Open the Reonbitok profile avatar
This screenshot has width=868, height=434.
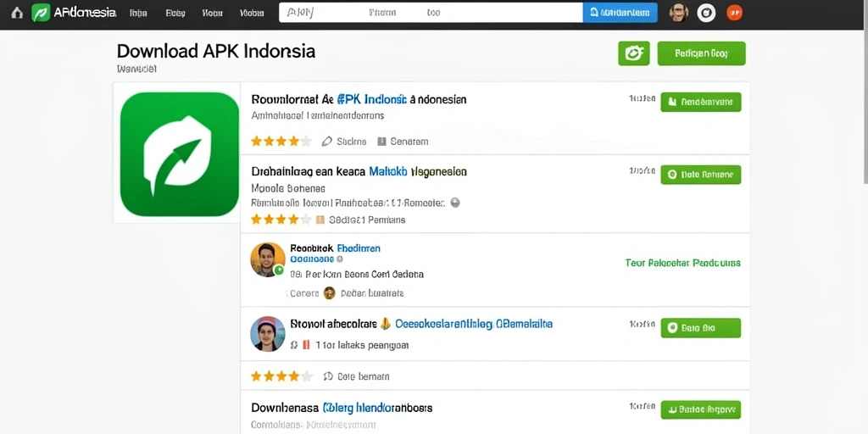[267, 259]
